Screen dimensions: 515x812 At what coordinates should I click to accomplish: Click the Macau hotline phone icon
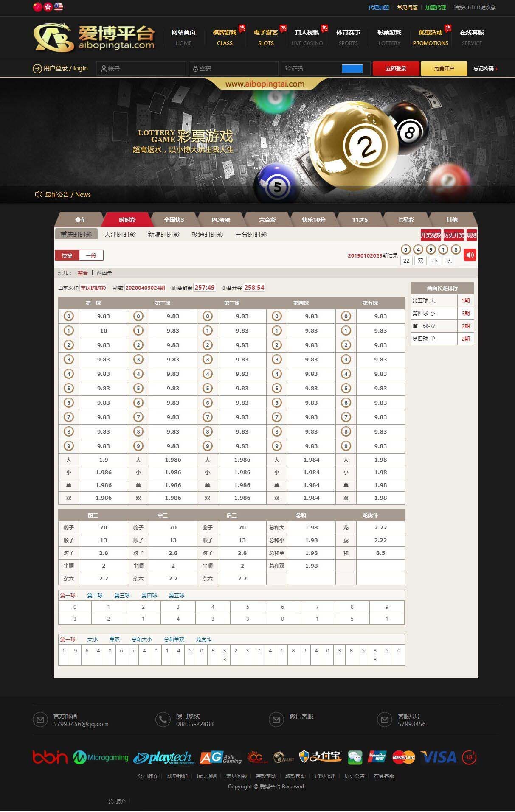[163, 720]
